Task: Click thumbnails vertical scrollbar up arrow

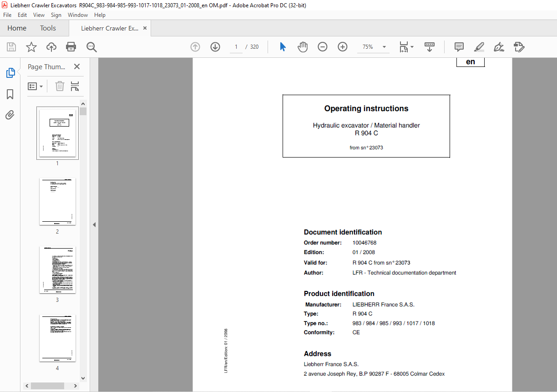Action: pyautogui.click(x=83, y=103)
